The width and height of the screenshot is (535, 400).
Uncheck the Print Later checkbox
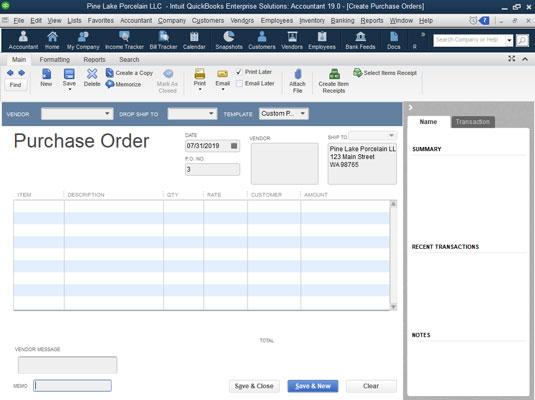pos(239,72)
